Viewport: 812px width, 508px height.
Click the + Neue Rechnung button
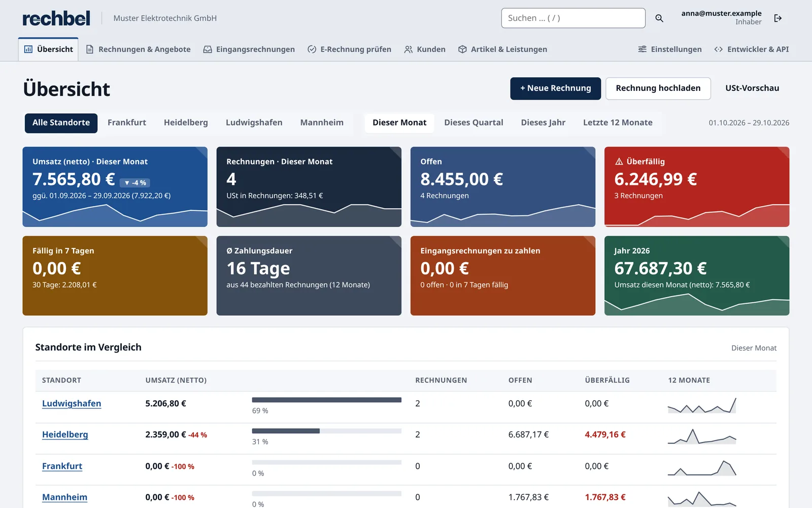[x=556, y=88]
